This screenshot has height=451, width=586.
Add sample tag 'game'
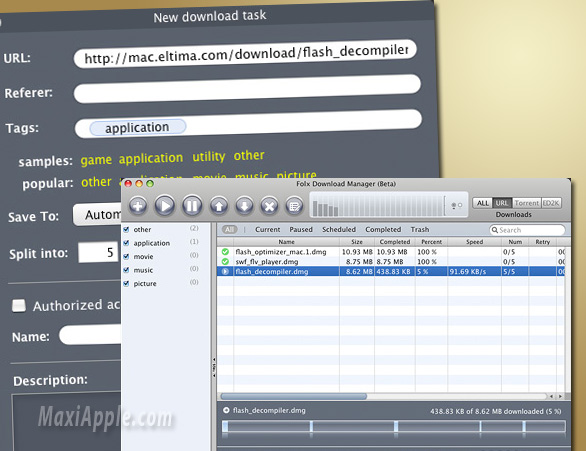pos(96,160)
